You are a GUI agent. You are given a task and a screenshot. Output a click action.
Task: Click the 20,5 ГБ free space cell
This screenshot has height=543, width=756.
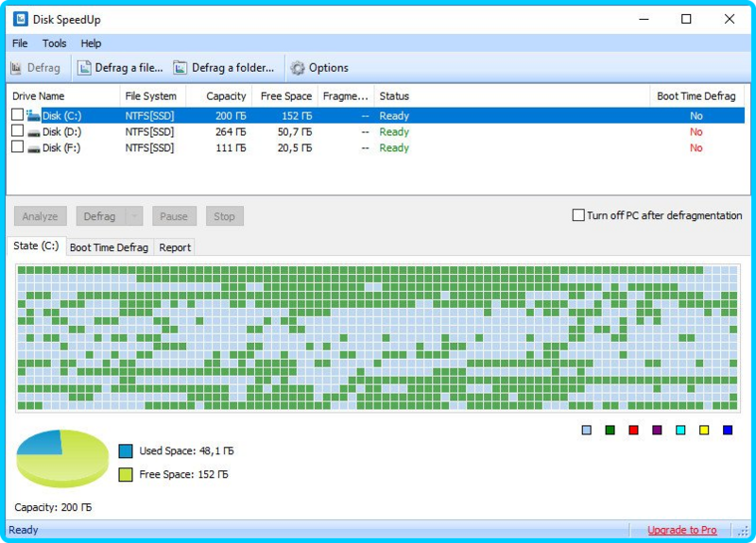point(295,148)
